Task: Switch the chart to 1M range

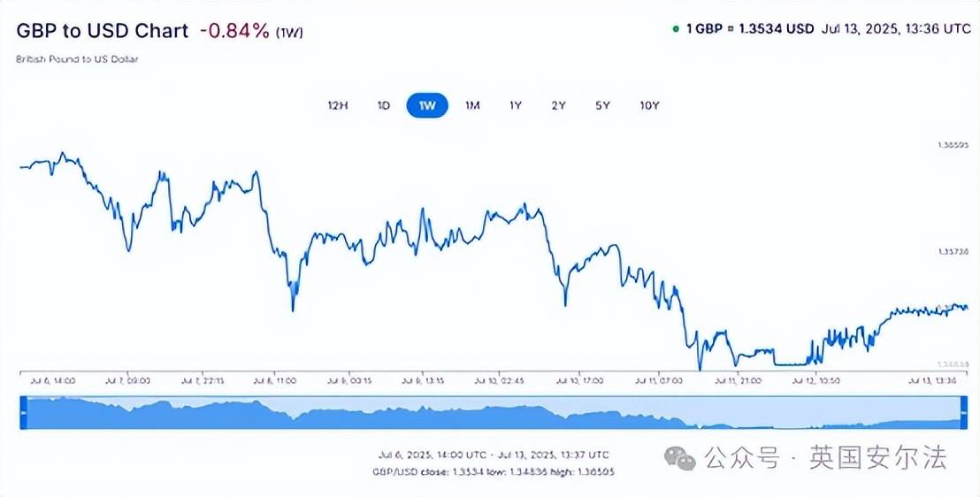Action: tap(472, 105)
